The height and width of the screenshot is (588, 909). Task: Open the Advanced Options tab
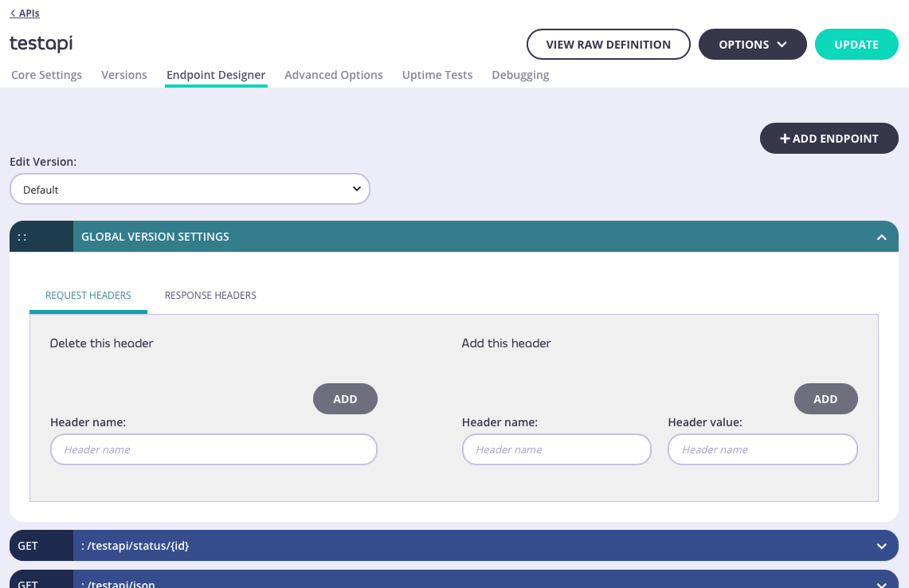(333, 74)
